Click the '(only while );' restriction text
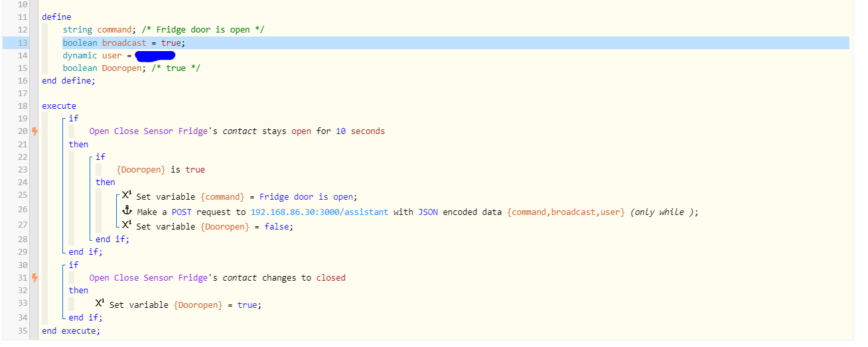Image resolution: width=868 pixels, height=347 pixels. (x=664, y=212)
